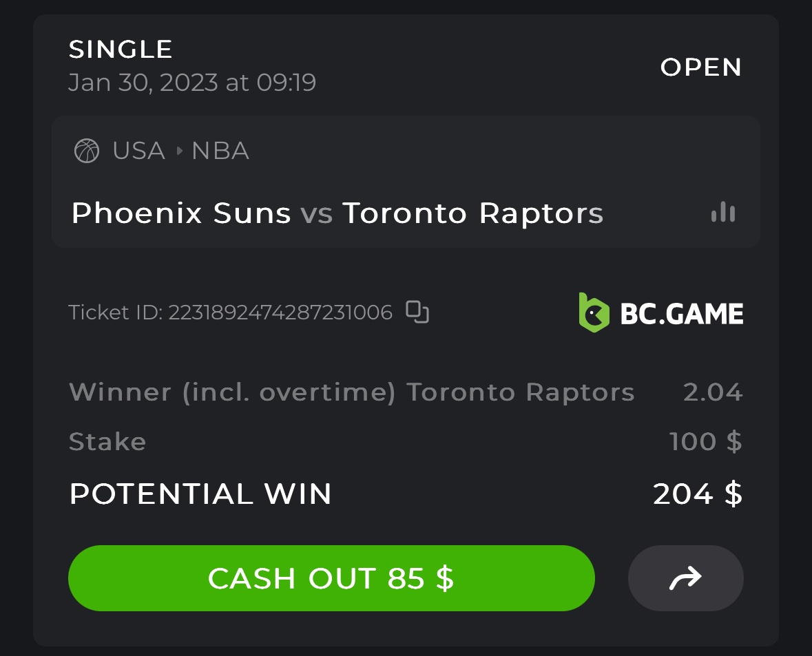The width and height of the screenshot is (812, 656).
Task: Open the NBA league link
Action: coord(220,151)
